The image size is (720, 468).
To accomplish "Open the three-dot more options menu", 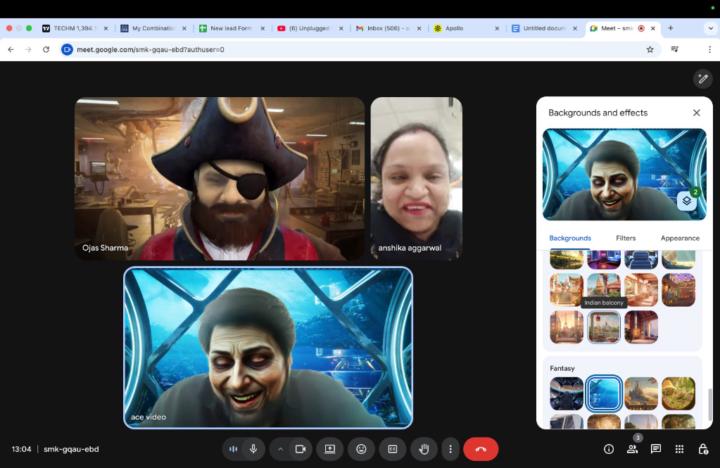I will click(450, 449).
